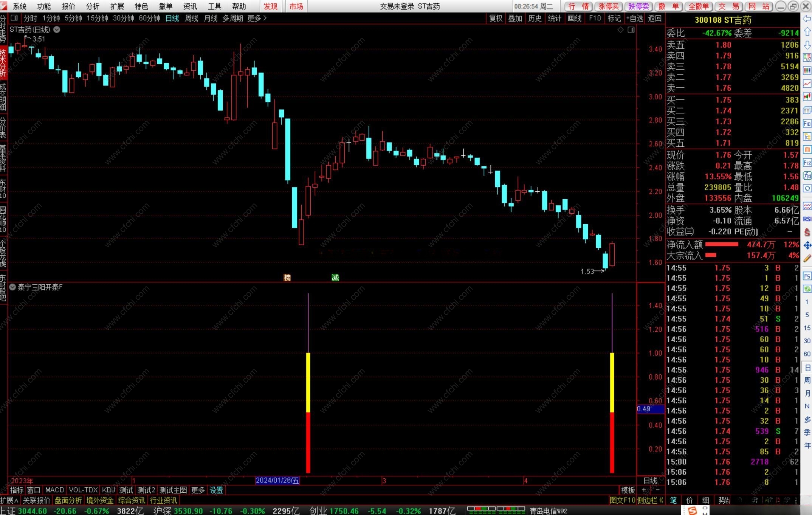Click the yellow signal bar on right side
The height and width of the screenshot is (515, 812).
tap(612, 382)
